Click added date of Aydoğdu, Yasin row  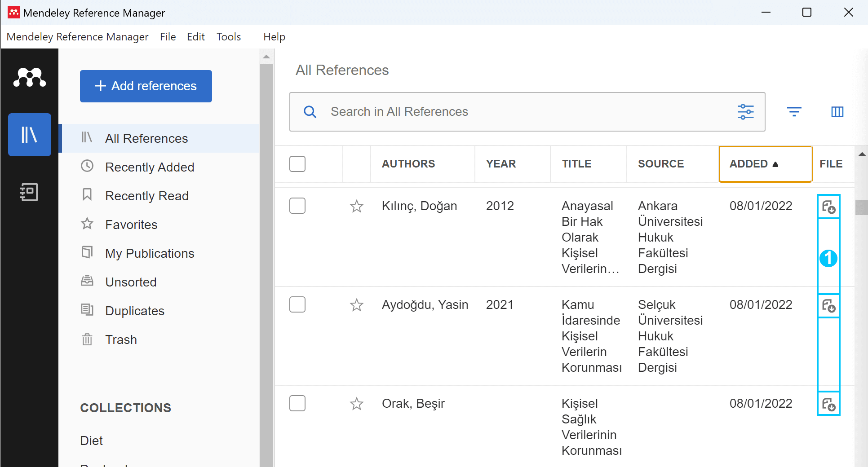[x=761, y=305]
